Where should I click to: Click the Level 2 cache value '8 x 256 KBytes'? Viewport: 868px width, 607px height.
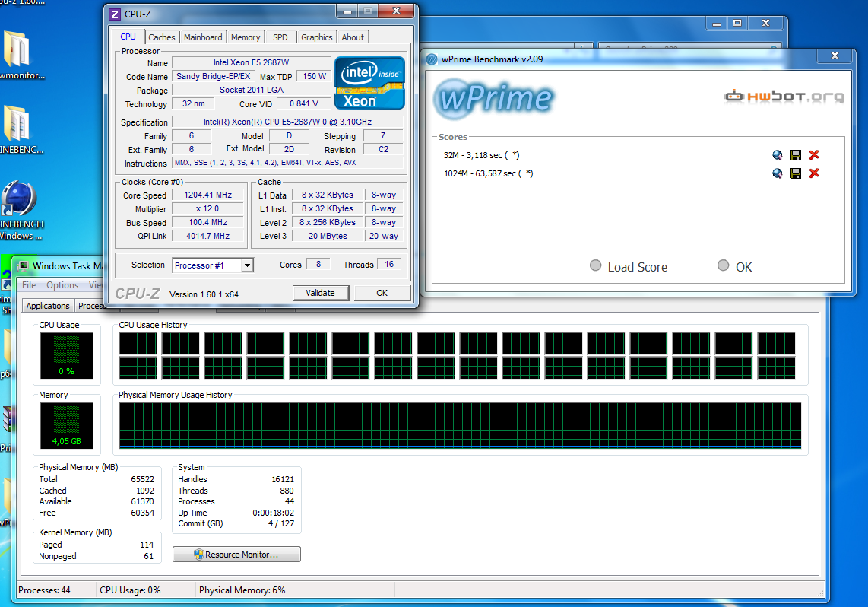coord(327,222)
